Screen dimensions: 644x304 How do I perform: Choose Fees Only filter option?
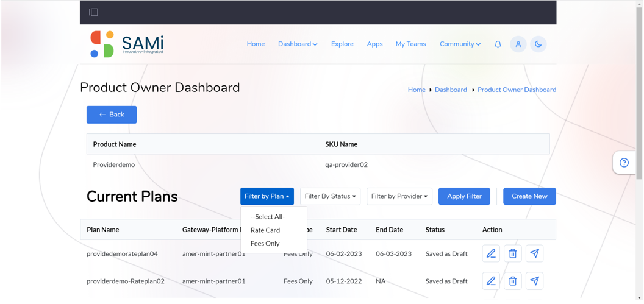(x=265, y=243)
